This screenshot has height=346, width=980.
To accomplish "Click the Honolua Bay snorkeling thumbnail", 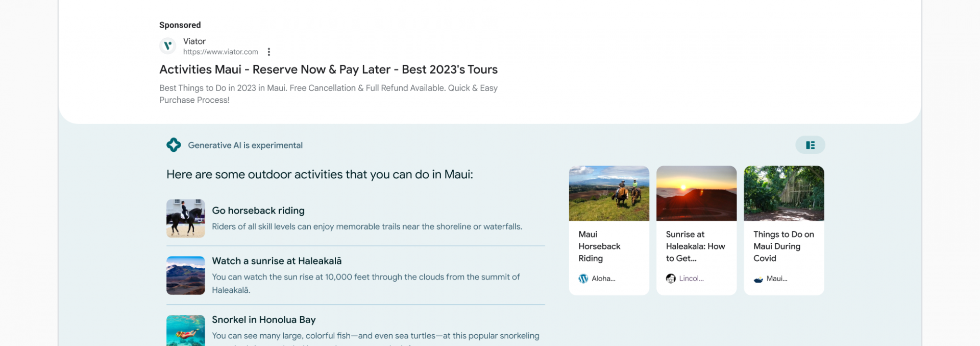I will click(186, 330).
